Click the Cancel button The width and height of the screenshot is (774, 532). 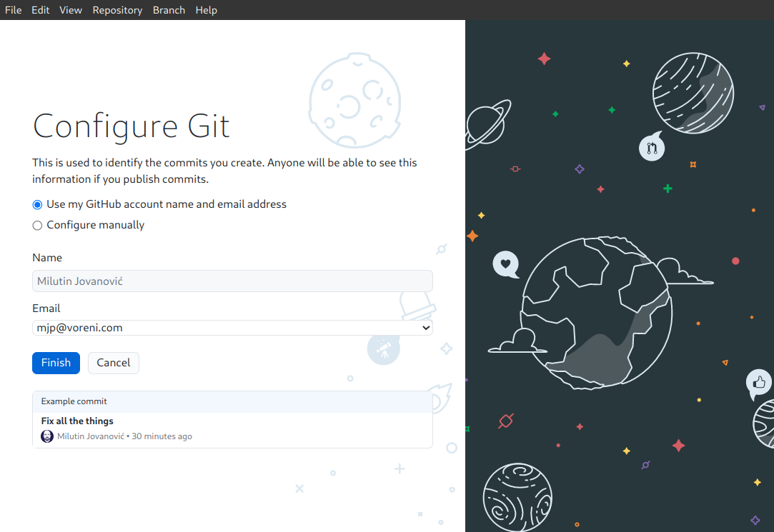(113, 363)
